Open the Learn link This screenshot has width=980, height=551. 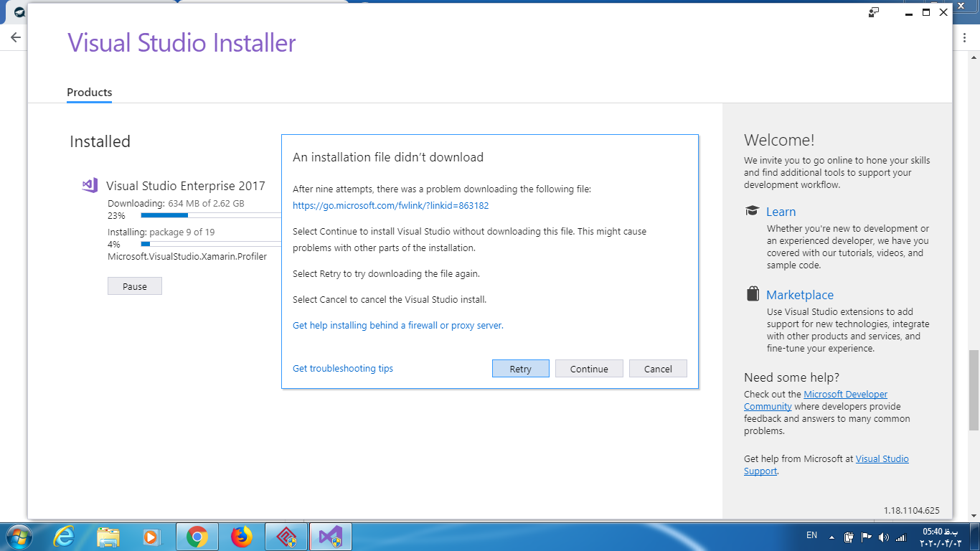click(x=781, y=212)
